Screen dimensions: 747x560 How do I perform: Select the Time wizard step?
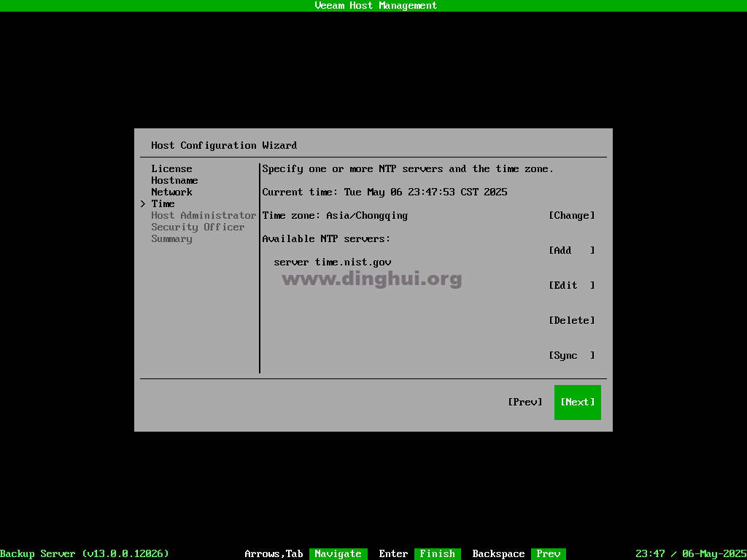point(163,204)
